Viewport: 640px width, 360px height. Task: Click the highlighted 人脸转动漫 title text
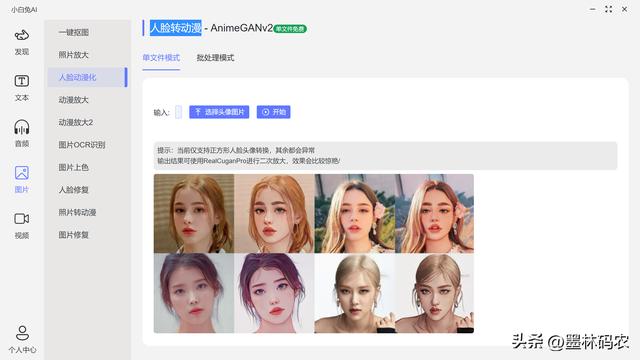point(176,28)
